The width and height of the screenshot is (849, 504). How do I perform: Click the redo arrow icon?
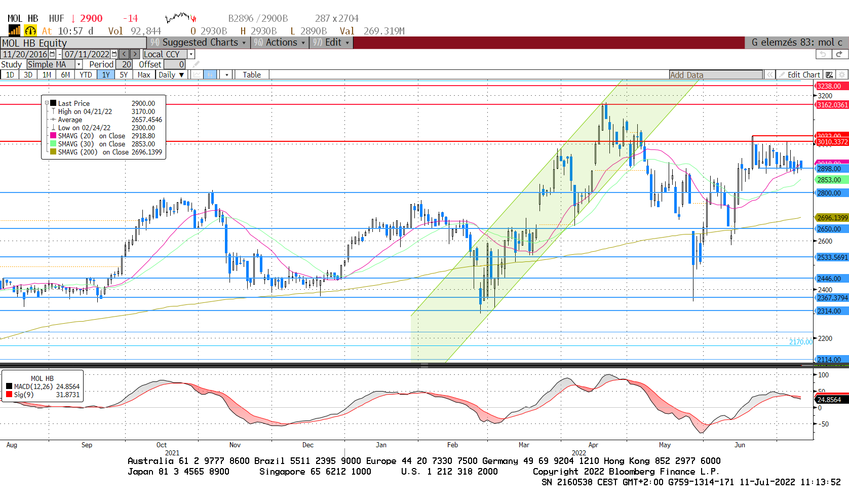(839, 54)
